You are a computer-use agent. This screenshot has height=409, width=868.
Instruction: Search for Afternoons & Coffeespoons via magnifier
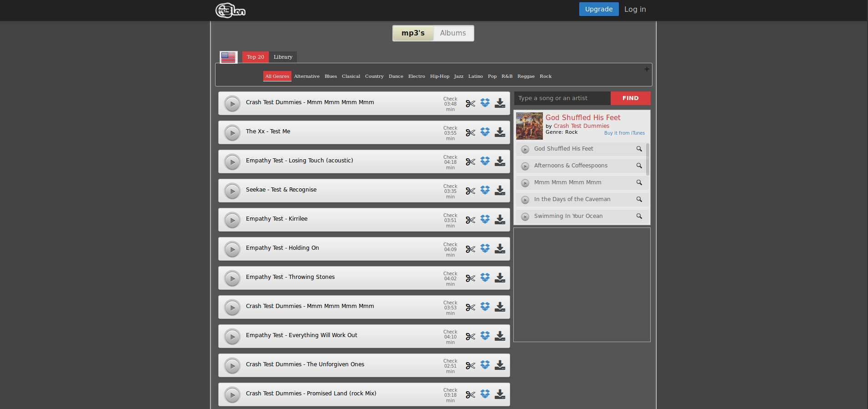coord(639,166)
